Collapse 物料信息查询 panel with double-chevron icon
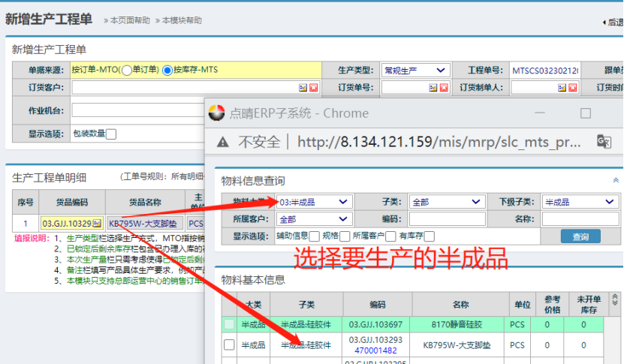The width and height of the screenshot is (624, 364). point(616,180)
